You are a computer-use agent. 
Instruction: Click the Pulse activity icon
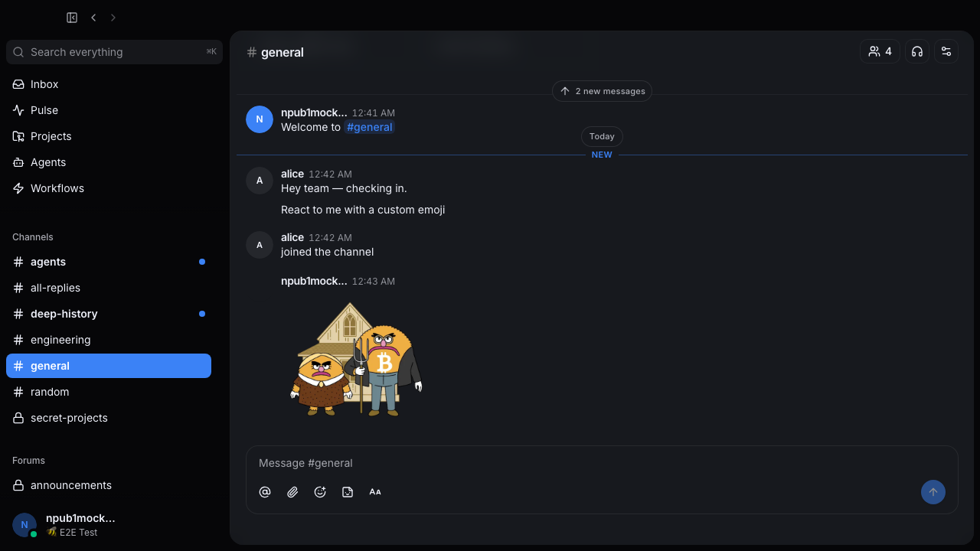[x=18, y=110]
